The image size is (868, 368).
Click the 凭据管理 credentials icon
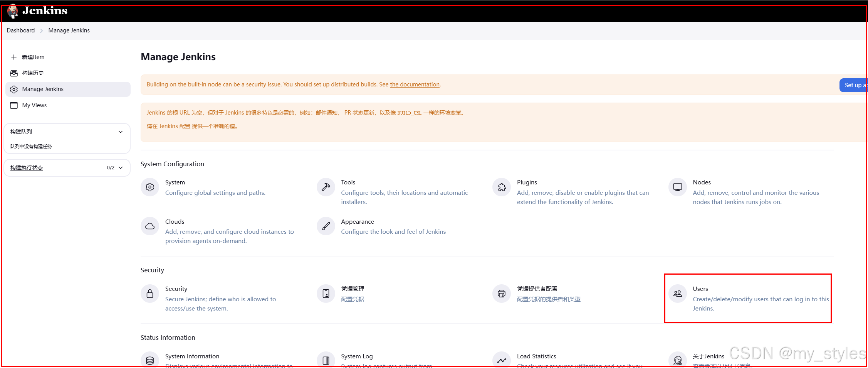[x=326, y=294]
